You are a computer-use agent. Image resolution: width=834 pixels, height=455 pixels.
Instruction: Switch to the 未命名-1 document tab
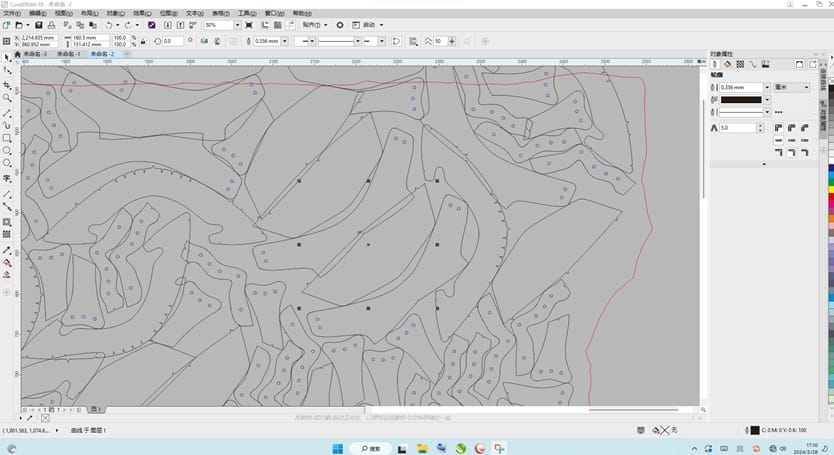point(69,54)
